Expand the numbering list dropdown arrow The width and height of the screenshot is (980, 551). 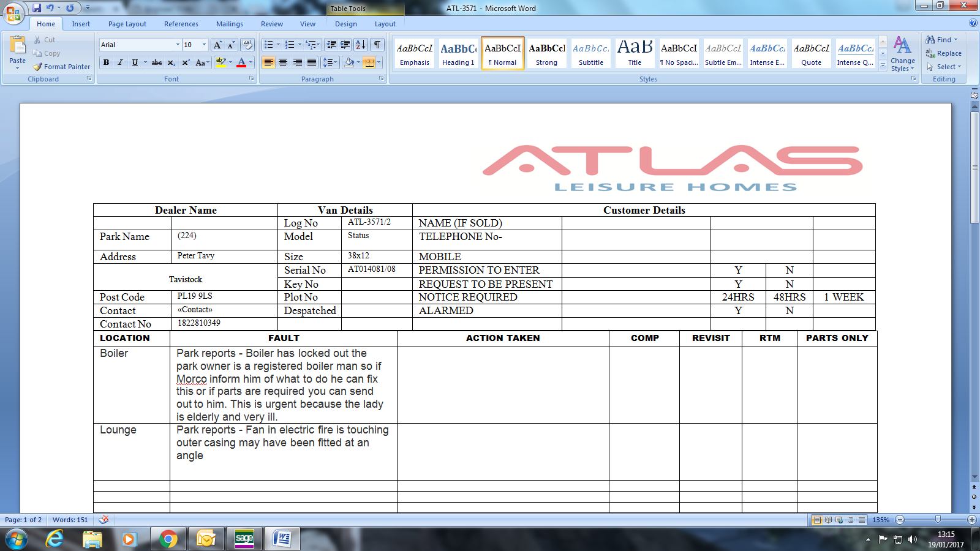pyautogui.click(x=300, y=45)
